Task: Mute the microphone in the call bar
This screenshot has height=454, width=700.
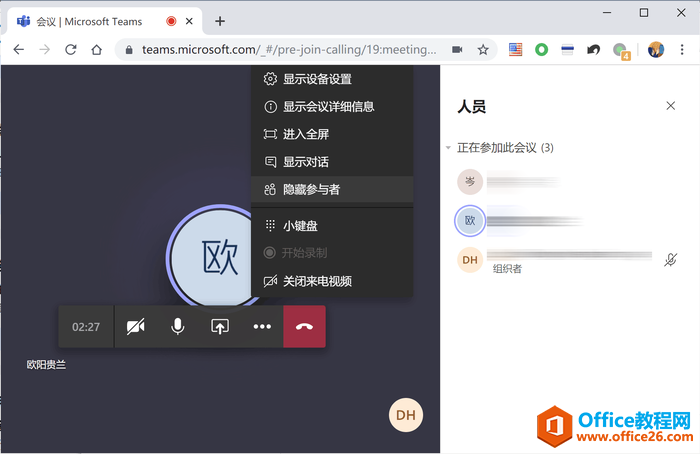Action: pos(177,327)
